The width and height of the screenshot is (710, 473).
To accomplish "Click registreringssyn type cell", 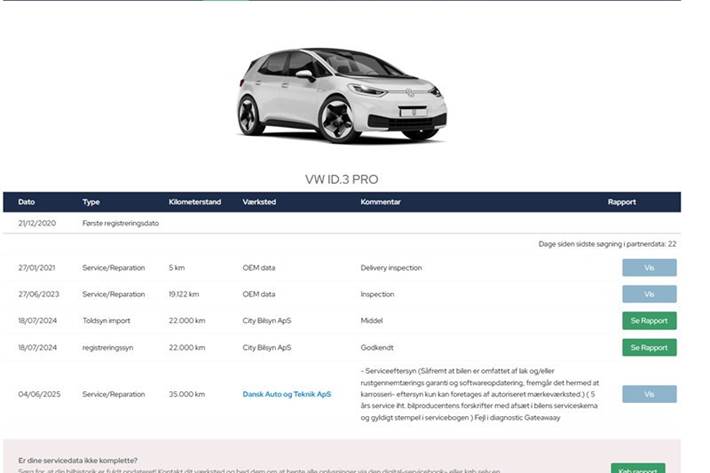I will point(108,348).
